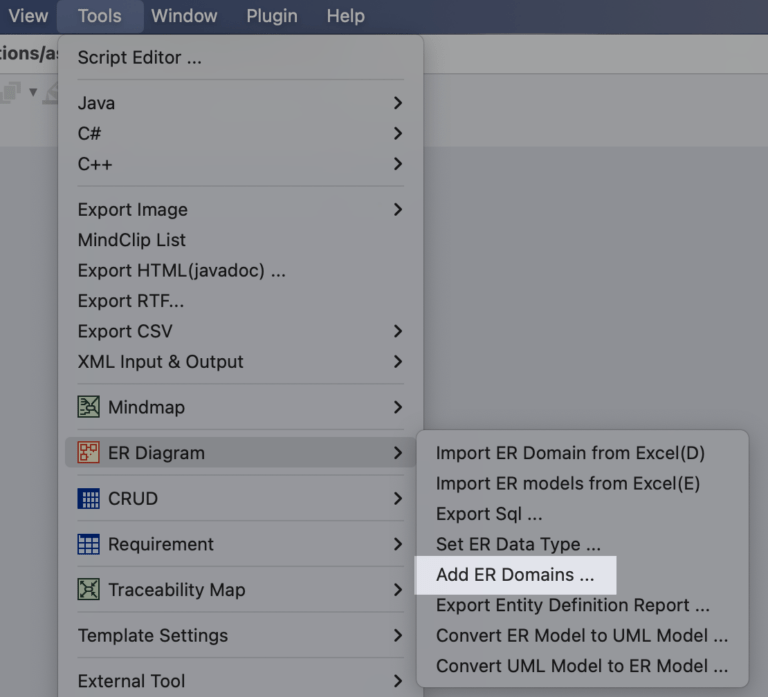The image size is (768, 697).
Task: Open the Help menu
Action: coord(345,16)
